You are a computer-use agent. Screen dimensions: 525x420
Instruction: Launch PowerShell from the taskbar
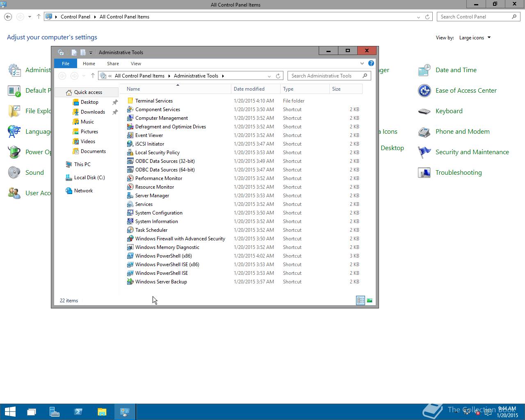[x=78, y=412]
